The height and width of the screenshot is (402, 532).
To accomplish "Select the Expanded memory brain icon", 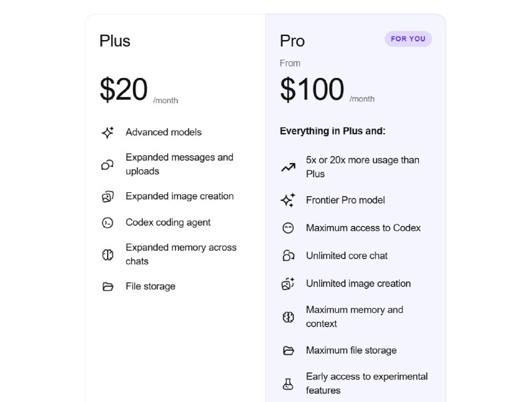I will tap(108, 254).
